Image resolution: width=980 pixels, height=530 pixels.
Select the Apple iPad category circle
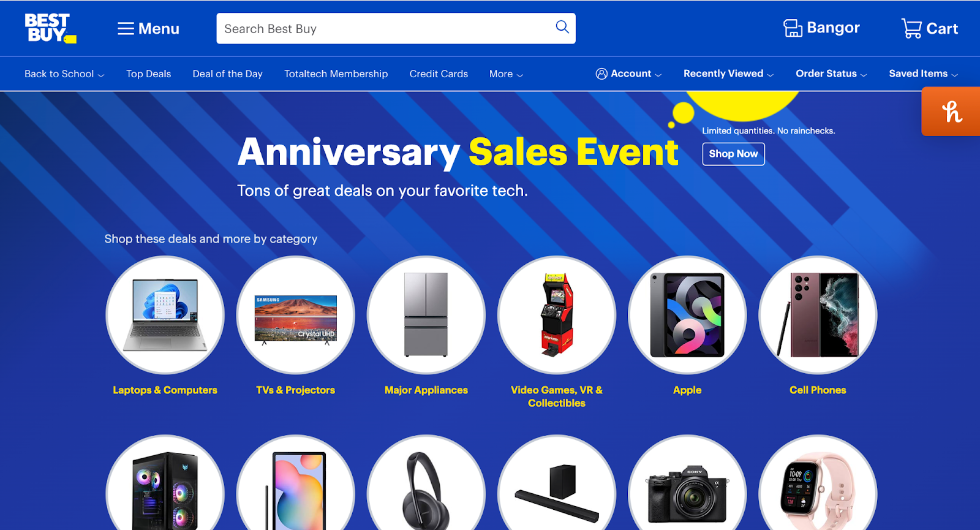pos(687,315)
